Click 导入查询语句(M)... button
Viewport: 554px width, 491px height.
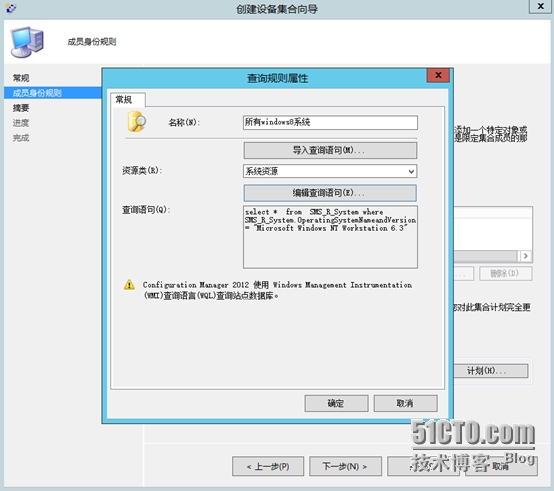click(330, 150)
